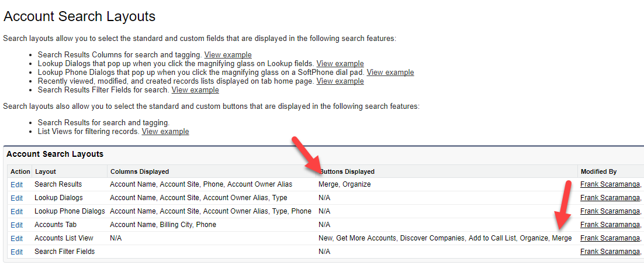View example for Search Results Filter Fields
This screenshot has width=644, height=268.
click(x=195, y=90)
